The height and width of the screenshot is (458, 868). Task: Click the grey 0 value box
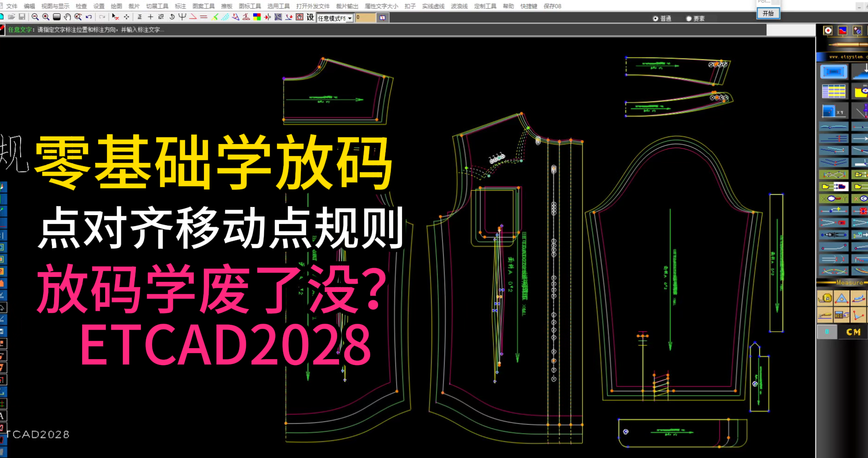[827, 332]
